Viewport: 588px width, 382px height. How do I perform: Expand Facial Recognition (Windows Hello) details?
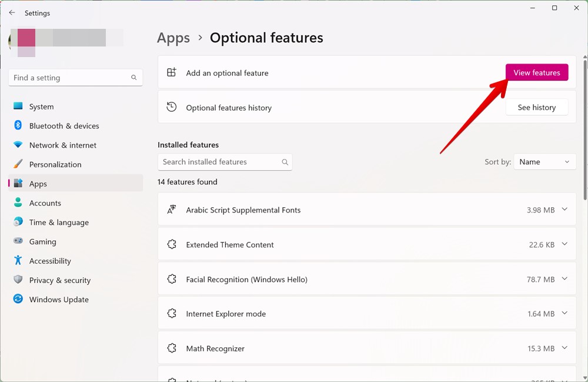pos(564,279)
